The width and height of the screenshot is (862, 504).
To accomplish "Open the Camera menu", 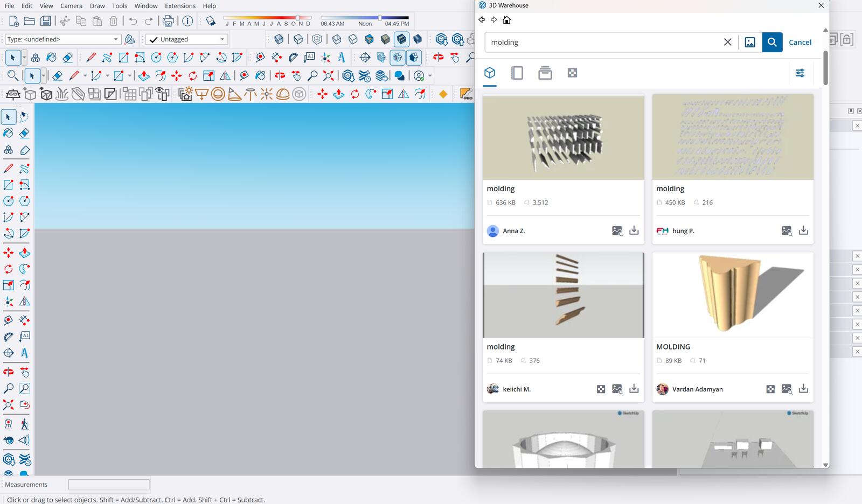I will tap(71, 6).
